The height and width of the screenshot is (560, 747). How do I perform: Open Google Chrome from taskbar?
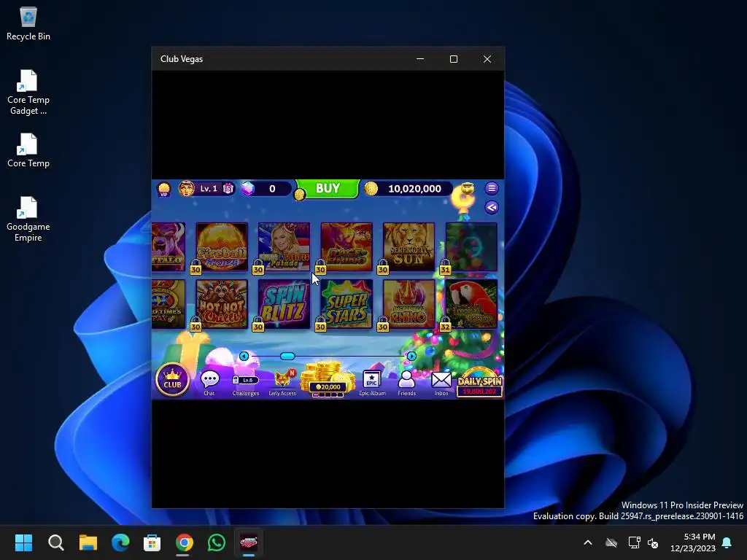(185, 542)
